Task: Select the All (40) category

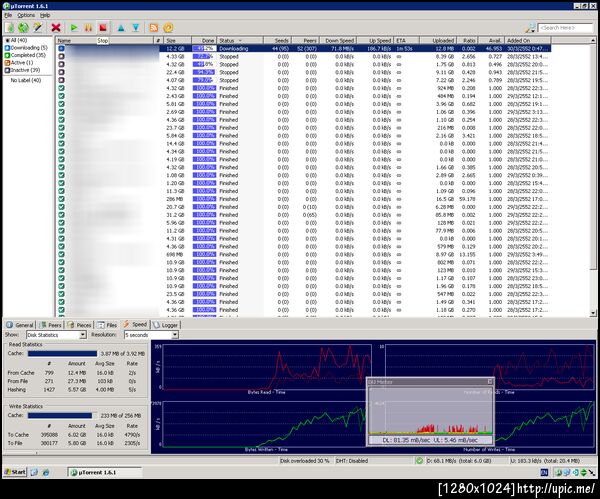Action: [16, 40]
